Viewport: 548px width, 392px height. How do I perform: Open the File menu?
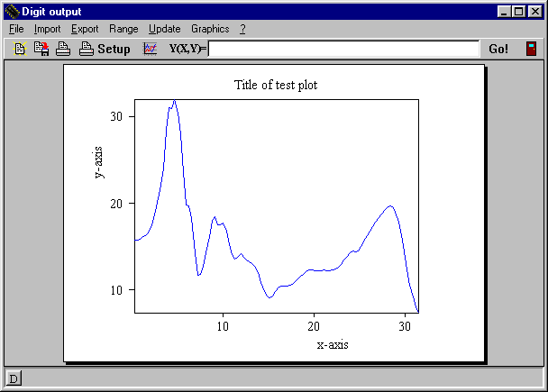tap(16, 29)
